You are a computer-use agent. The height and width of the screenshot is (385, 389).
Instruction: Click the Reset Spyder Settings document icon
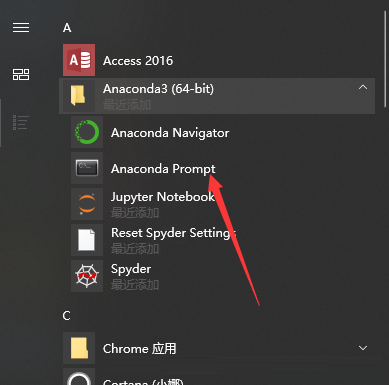point(87,240)
